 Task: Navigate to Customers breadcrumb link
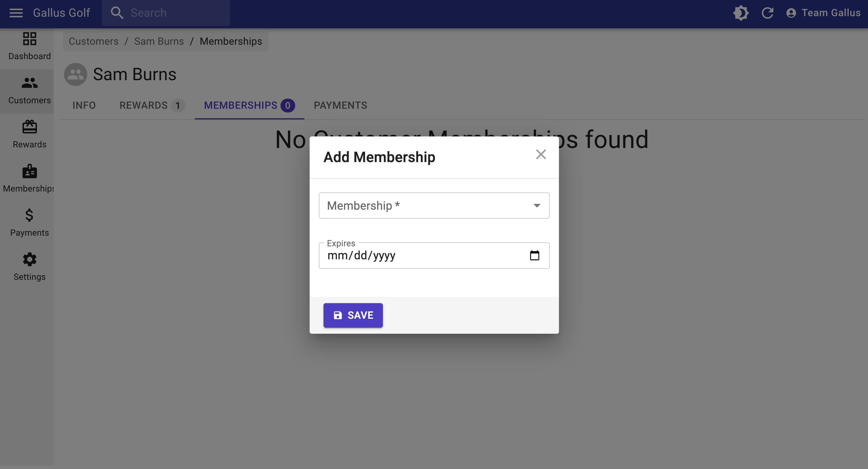94,41
